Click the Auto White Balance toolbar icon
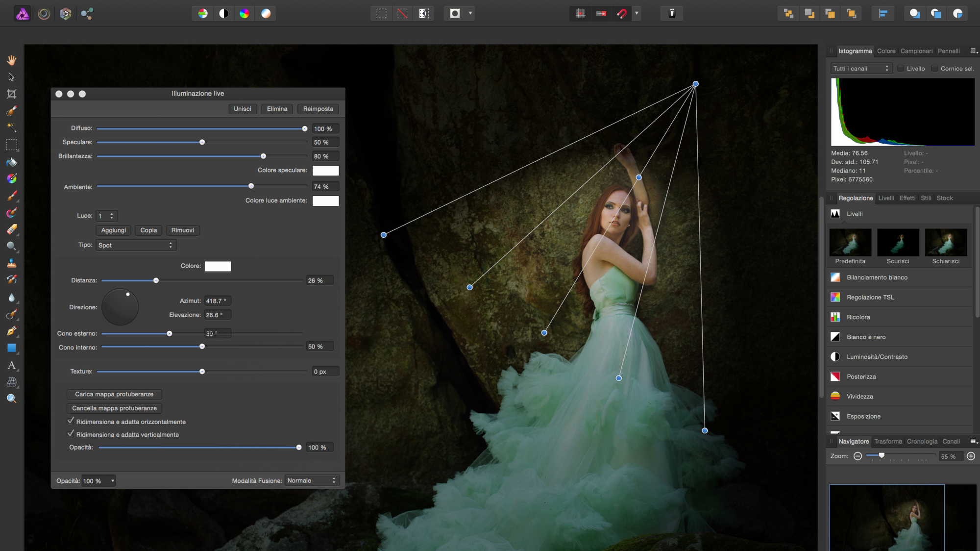 266,13
